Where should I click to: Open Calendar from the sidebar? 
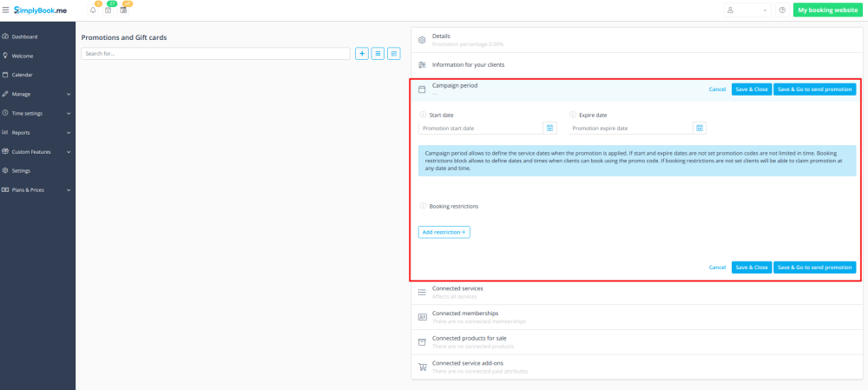click(x=22, y=75)
